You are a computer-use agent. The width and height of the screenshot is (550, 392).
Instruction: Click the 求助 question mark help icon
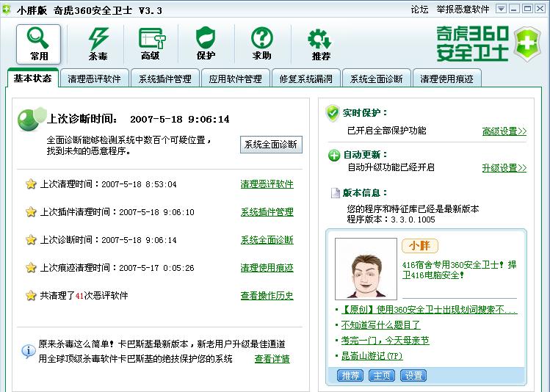pos(262,43)
